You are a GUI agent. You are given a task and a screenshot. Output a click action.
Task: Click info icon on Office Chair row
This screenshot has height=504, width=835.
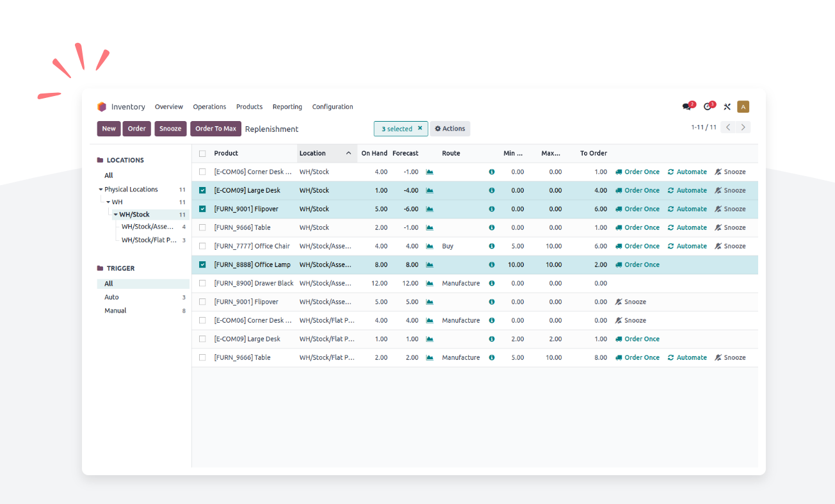pos(492,246)
